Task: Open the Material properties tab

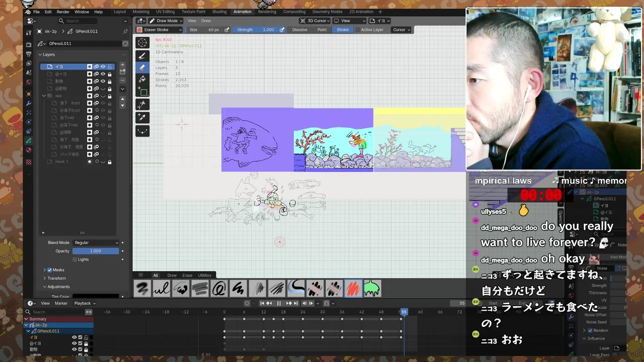Action: (x=29, y=150)
